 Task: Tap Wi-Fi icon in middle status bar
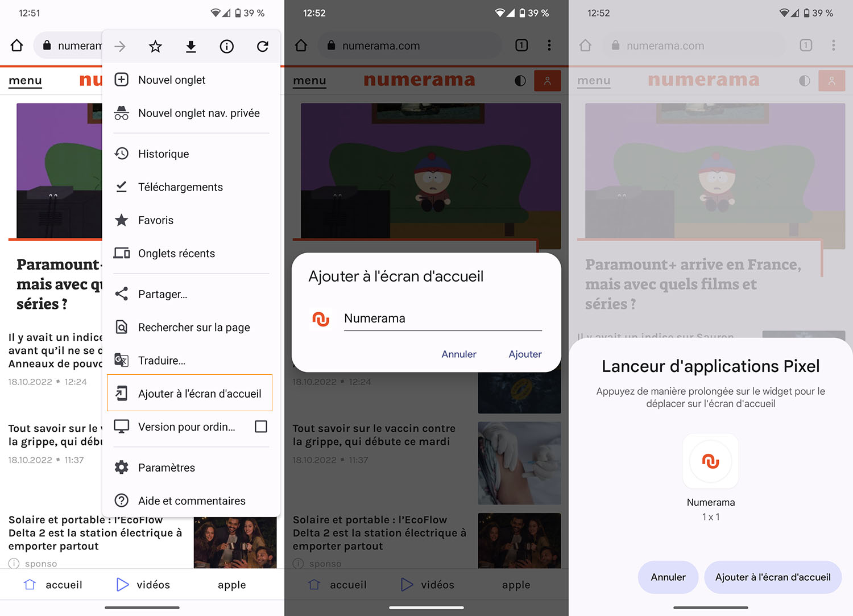point(500,13)
